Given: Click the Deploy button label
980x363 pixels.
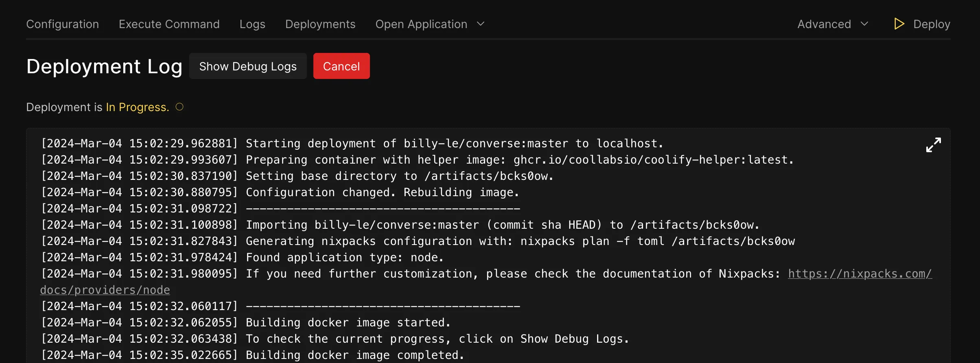Looking at the screenshot, I should [932, 24].
